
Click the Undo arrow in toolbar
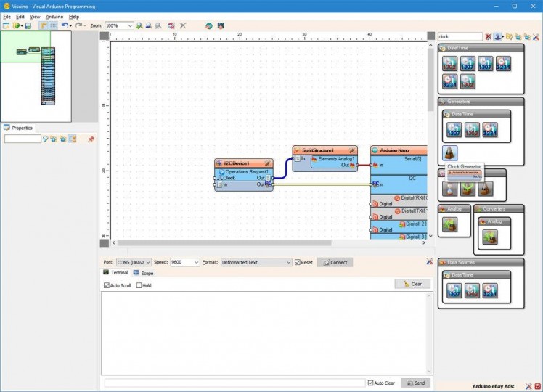(x=64, y=25)
